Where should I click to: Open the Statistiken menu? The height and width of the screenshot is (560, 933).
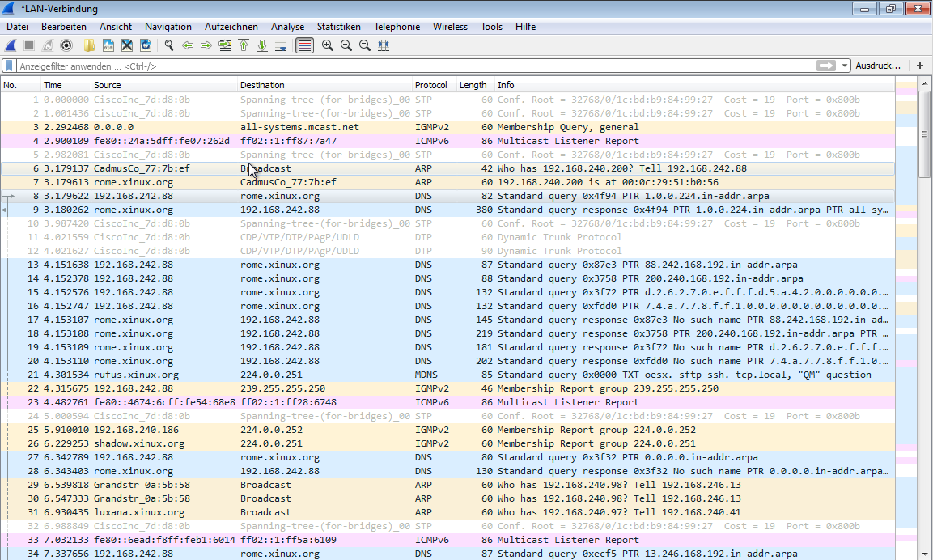tap(339, 26)
